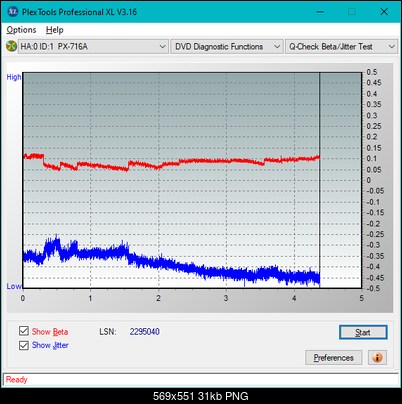Click the Low axis label
The width and height of the screenshot is (402, 404).
pyautogui.click(x=14, y=286)
